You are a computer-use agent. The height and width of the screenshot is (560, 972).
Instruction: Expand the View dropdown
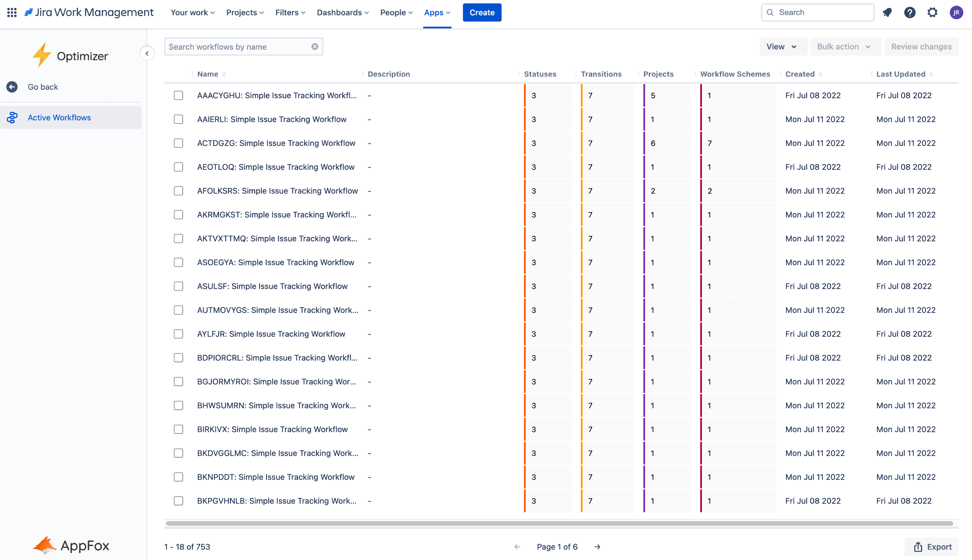(781, 47)
